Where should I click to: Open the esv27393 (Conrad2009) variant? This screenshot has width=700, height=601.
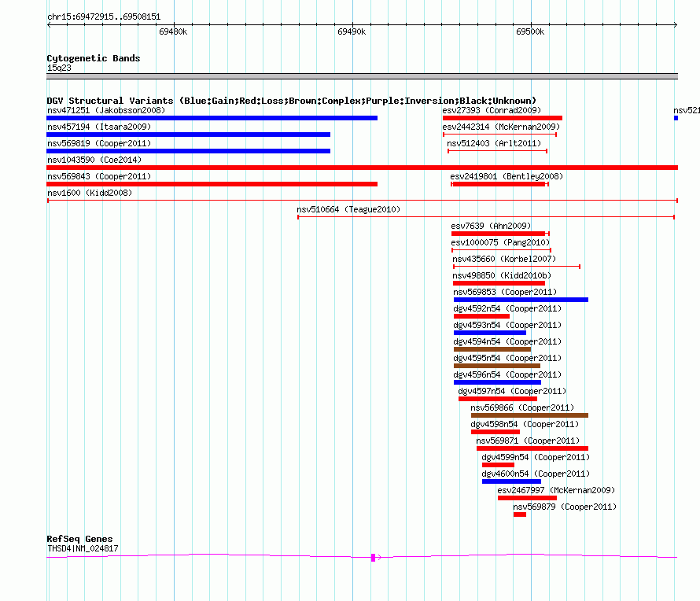(x=492, y=110)
